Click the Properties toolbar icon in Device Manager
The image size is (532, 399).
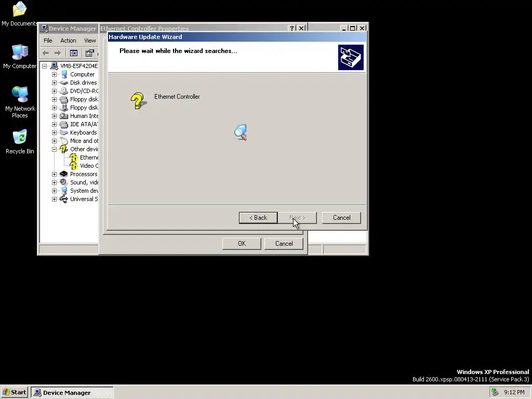click(89, 53)
